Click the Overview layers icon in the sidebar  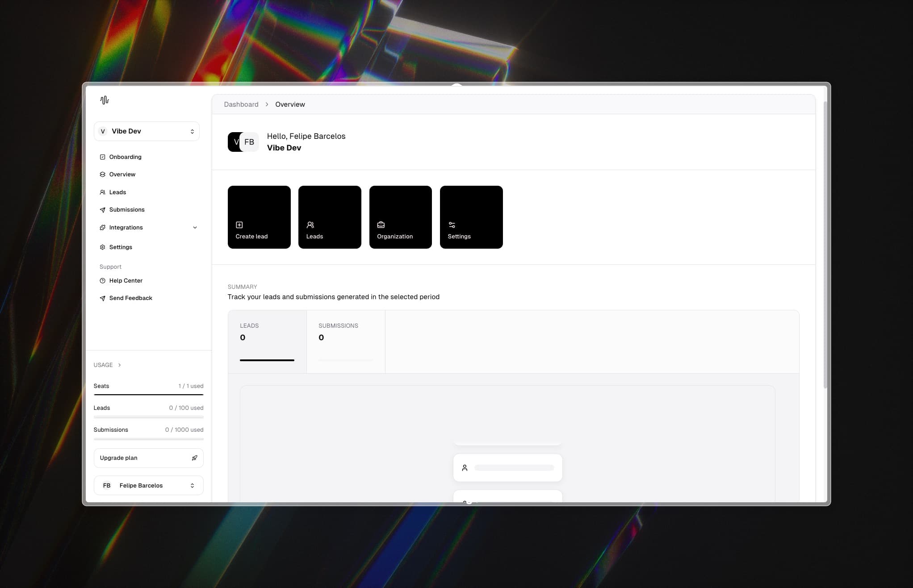103,174
